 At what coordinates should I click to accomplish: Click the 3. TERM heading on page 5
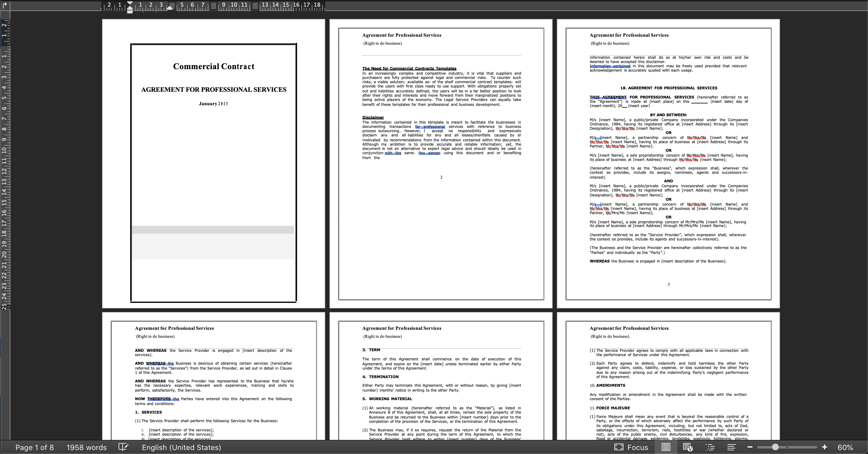click(371, 350)
